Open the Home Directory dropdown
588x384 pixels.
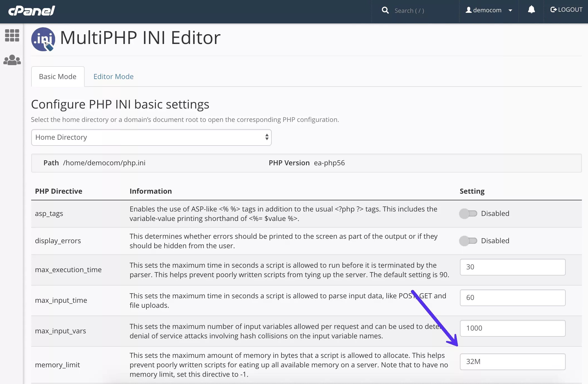[151, 137]
